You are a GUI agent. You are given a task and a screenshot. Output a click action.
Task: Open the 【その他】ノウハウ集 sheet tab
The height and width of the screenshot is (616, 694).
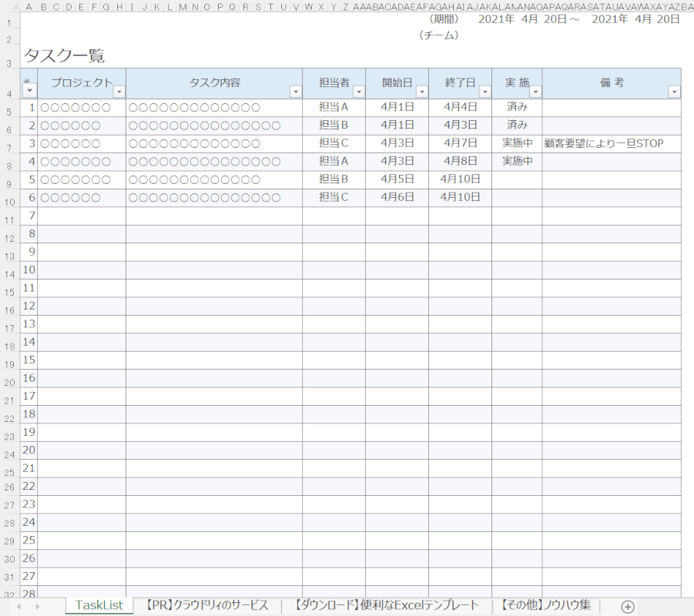545,605
